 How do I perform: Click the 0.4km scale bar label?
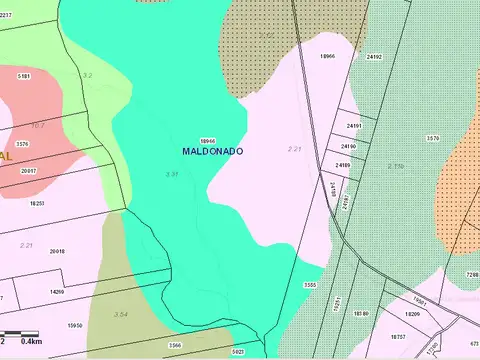(31, 341)
